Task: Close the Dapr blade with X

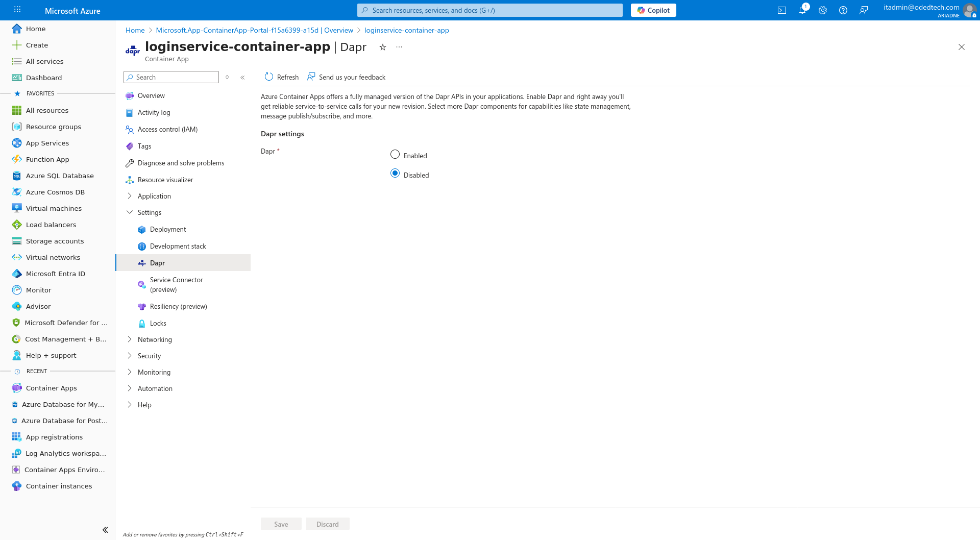Action: pyautogui.click(x=962, y=47)
